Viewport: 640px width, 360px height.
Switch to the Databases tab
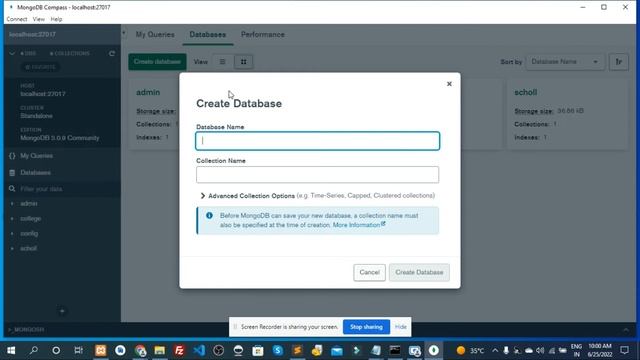click(x=207, y=35)
